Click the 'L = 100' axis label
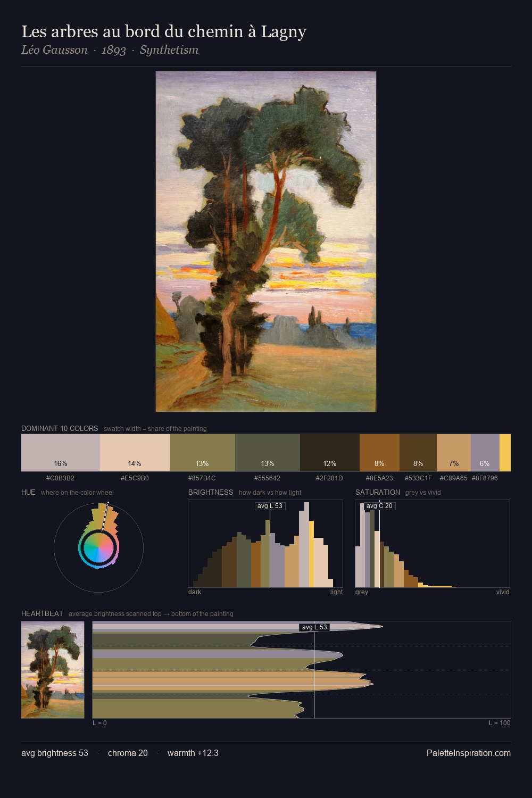Viewport: 532px width, 798px height. pyautogui.click(x=500, y=722)
